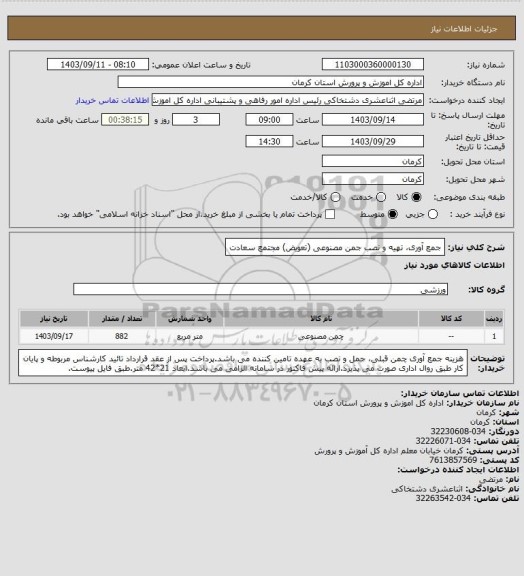
Task: Select the خدمت radio button
Action: tap(381, 197)
